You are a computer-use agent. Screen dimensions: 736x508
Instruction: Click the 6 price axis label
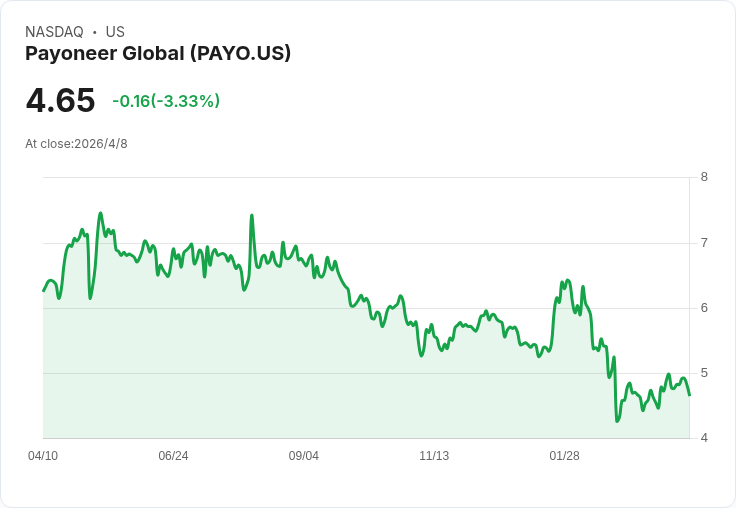click(704, 308)
